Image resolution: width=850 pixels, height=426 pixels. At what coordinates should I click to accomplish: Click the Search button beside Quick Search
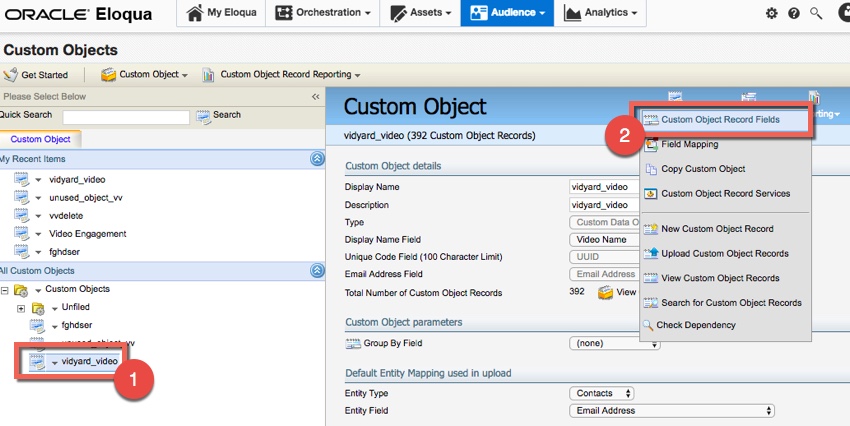[x=218, y=115]
